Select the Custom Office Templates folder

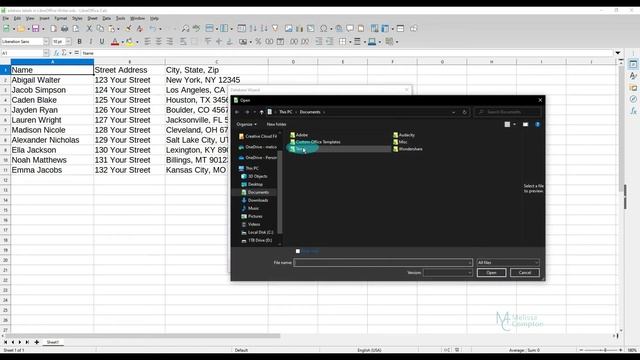(x=315, y=142)
